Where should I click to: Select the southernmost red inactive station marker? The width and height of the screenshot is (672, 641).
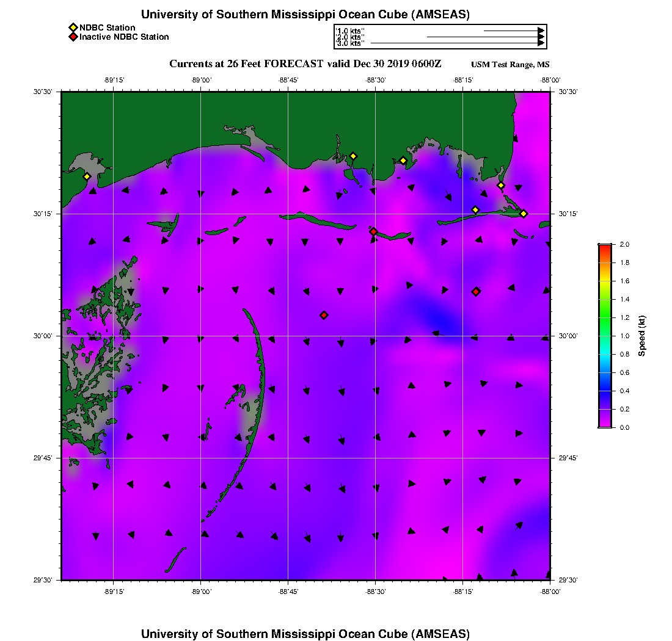click(x=324, y=315)
